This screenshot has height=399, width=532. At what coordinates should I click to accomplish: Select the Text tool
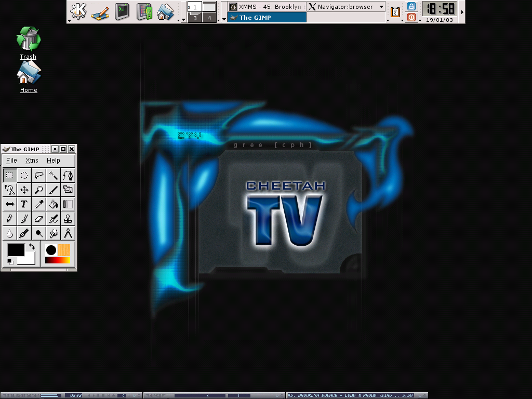tap(24, 204)
